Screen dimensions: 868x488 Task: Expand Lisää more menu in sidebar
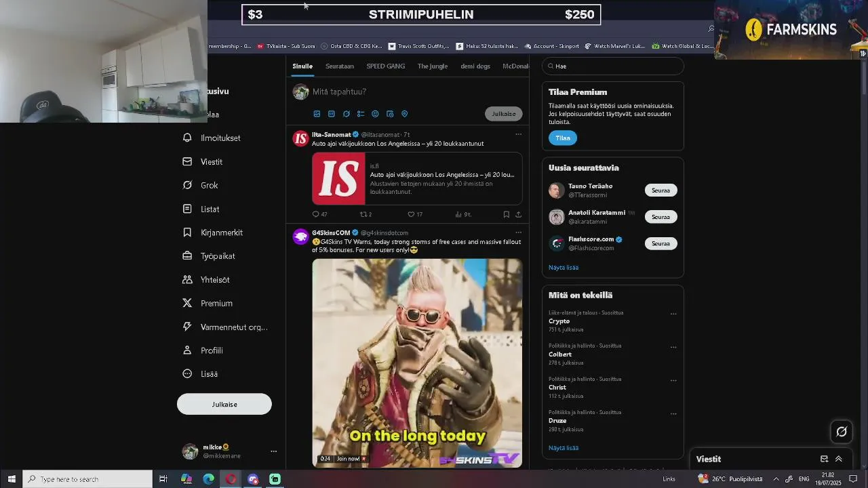pos(201,374)
